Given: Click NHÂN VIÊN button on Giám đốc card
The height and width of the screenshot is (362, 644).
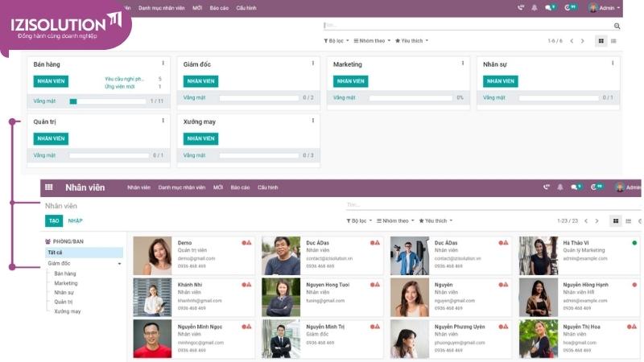Looking at the screenshot, I should tap(200, 81).
